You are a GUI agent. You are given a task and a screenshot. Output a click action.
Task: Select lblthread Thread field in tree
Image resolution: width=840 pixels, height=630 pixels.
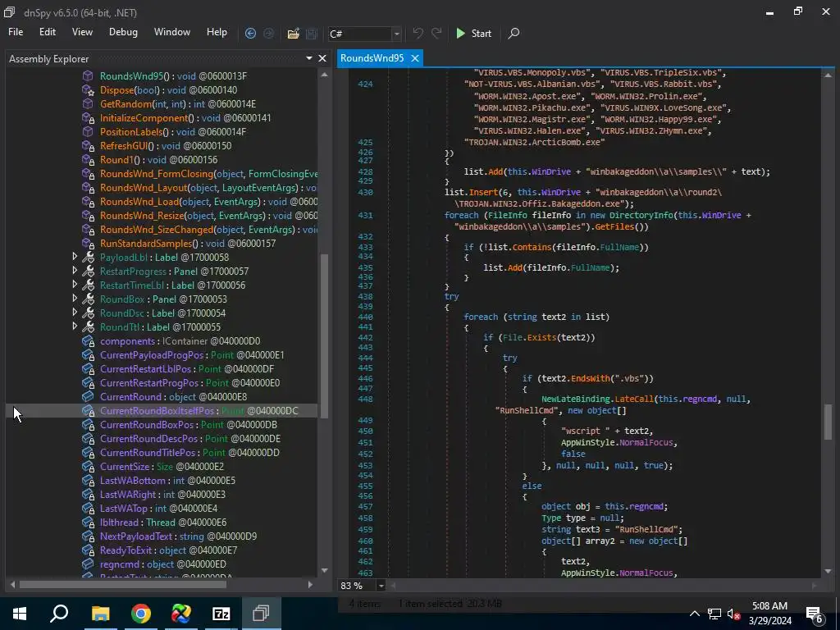163,522
